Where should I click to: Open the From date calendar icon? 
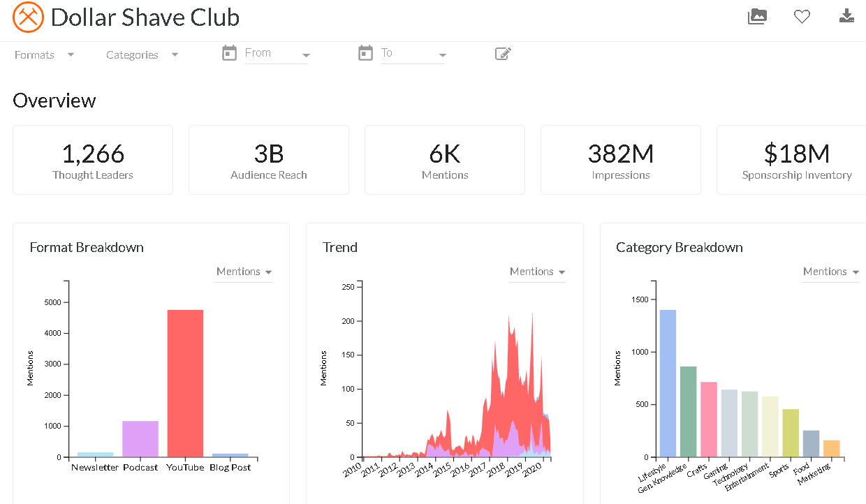tap(229, 53)
